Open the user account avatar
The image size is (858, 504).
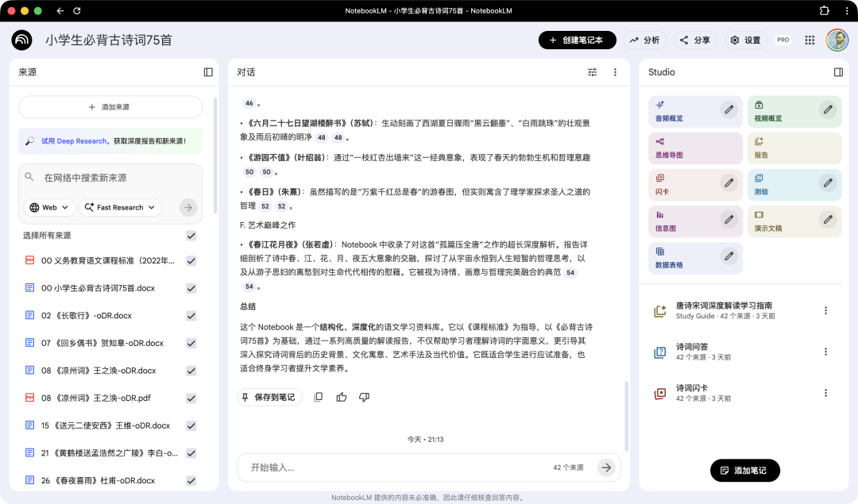[x=837, y=40]
